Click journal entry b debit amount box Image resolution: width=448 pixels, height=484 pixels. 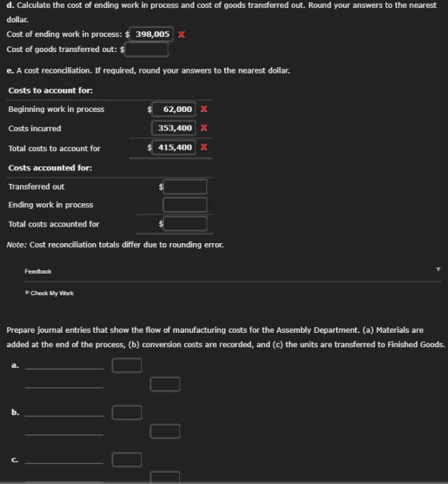point(127,413)
